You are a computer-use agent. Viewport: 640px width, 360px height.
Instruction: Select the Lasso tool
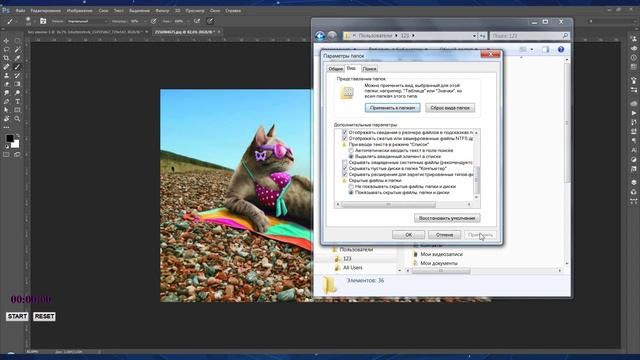[x=6, y=49]
